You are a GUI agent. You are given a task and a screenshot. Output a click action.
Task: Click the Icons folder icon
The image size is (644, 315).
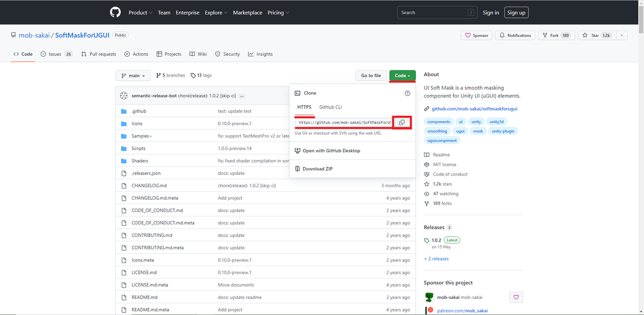(x=123, y=123)
